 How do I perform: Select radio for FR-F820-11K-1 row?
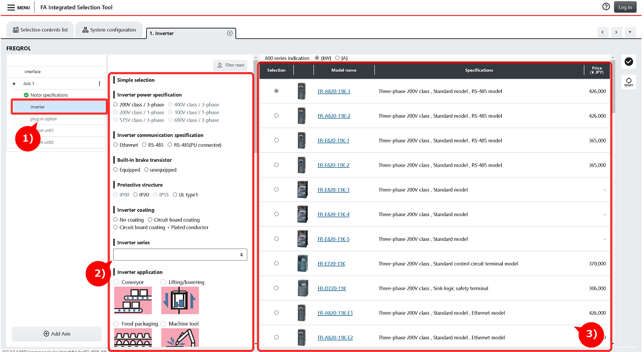(276, 141)
